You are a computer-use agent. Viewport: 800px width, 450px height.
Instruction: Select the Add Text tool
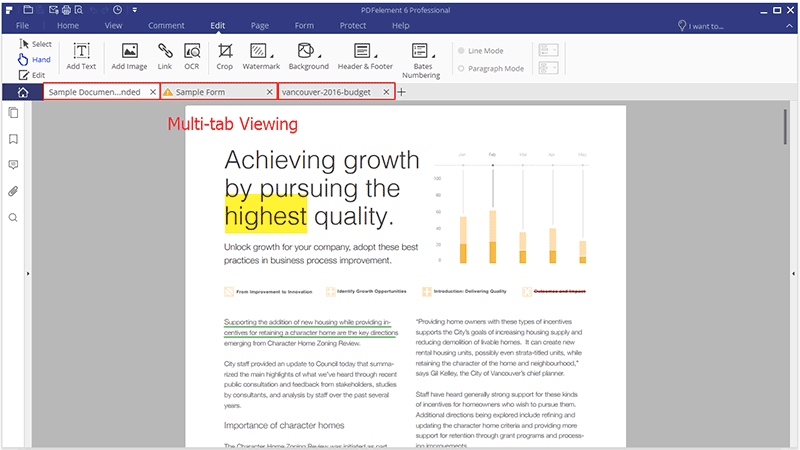(x=81, y=56)
